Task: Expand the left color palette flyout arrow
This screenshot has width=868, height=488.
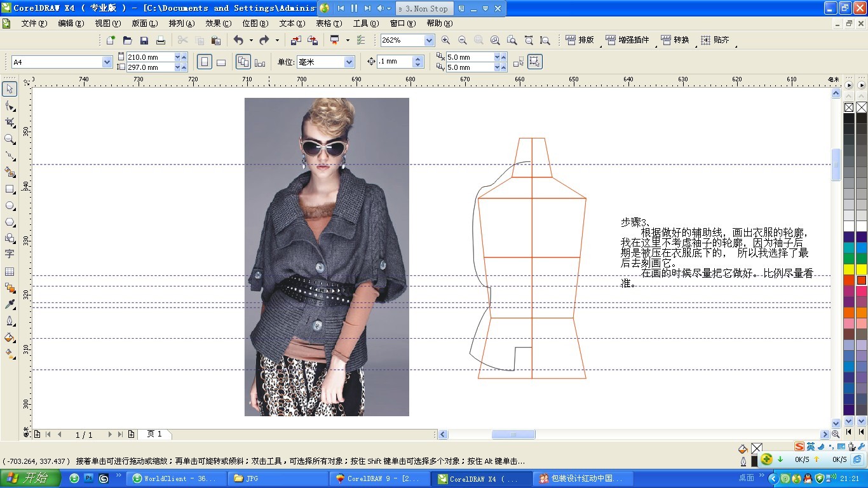Action: [x=849, y=85]
